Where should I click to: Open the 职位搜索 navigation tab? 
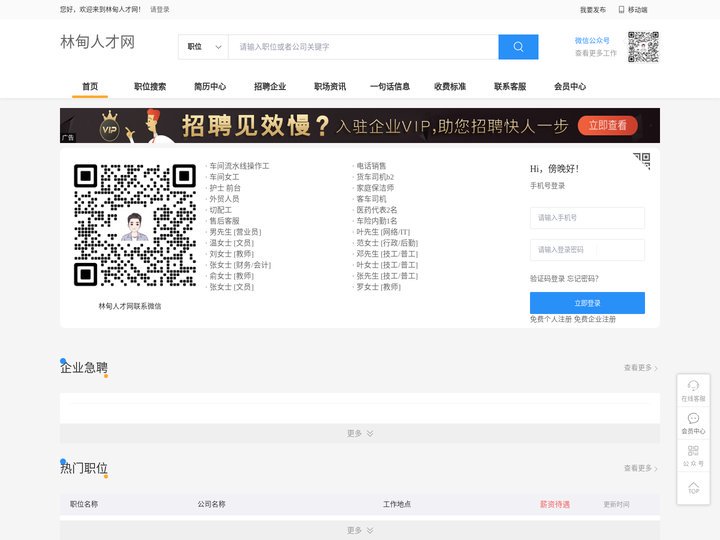point(150,86)
